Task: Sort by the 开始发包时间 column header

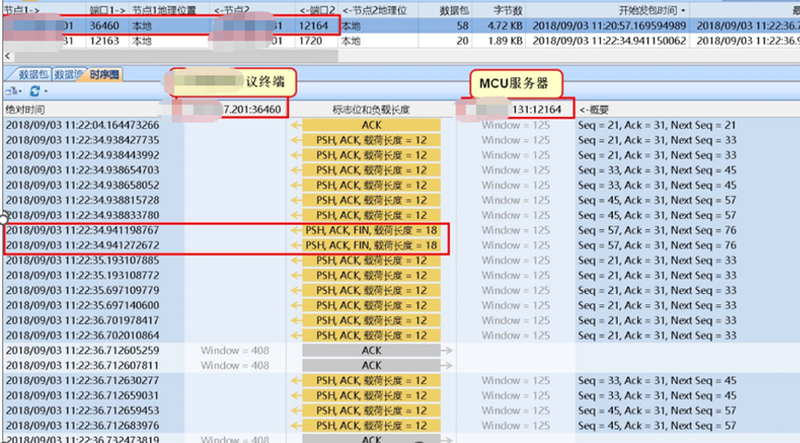Action: pos(607,10)
